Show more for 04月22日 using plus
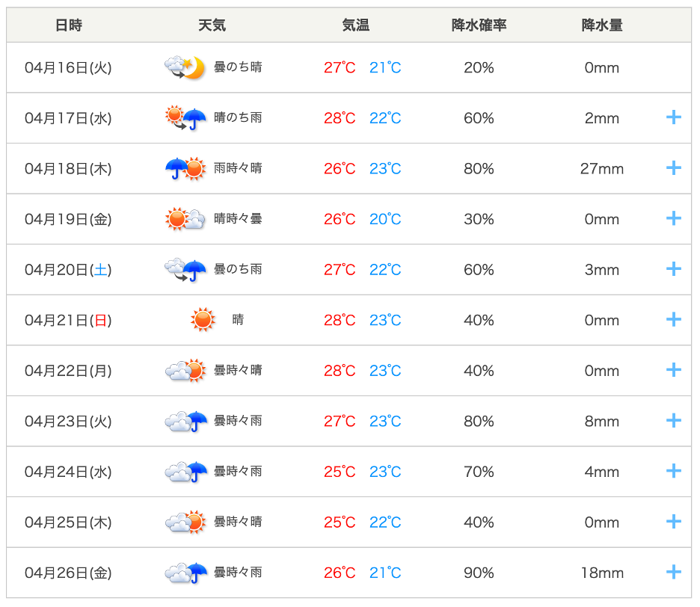The image size is (700, 607). click(674, 369)
